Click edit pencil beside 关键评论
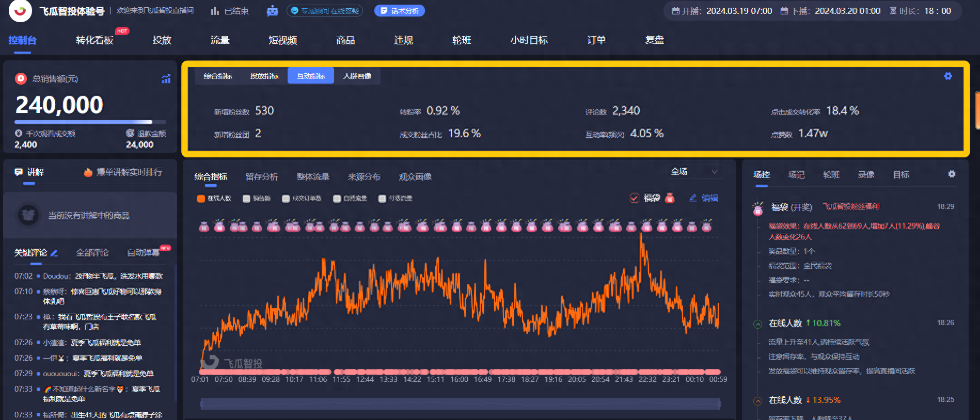The width and height of the screenshot is (980, 420). [54, 253]
